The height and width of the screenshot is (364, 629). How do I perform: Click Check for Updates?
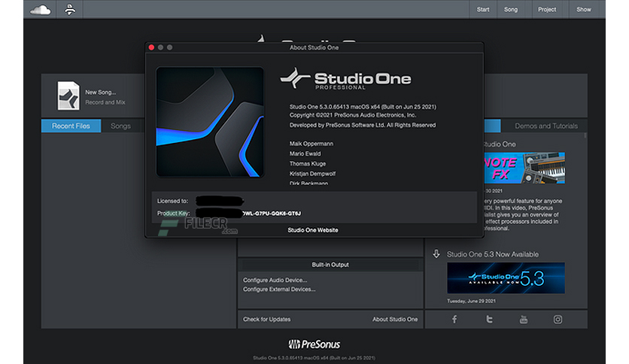(x=267, y=319)
